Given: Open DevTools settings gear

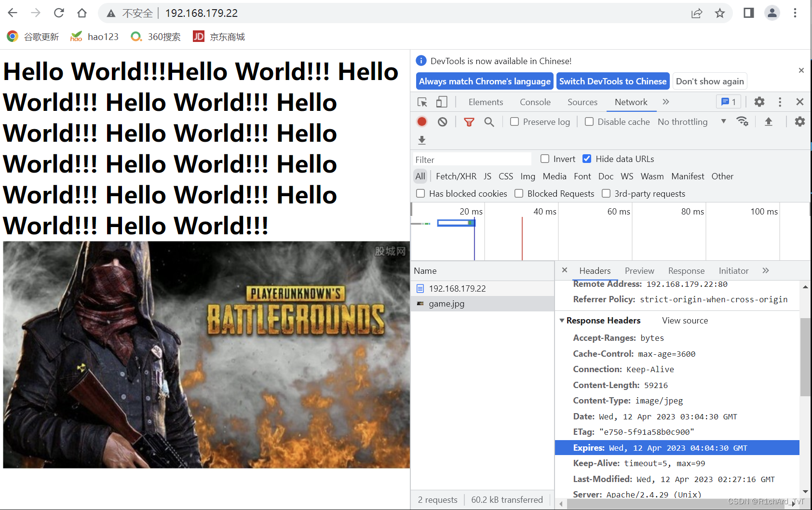Looking at the screenshot, I should click(759, 102).
